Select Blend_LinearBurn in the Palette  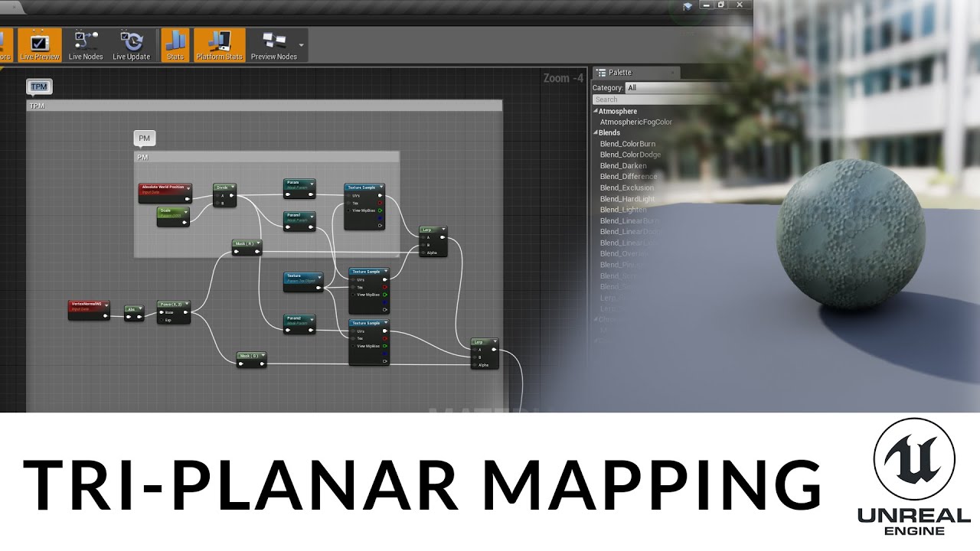pyautogui.click(x=629, y=221)
